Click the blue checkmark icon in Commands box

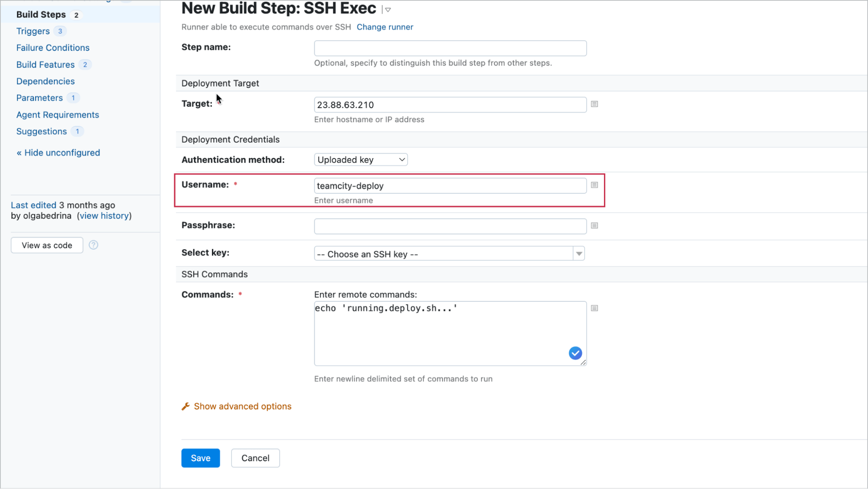(575, 353)
